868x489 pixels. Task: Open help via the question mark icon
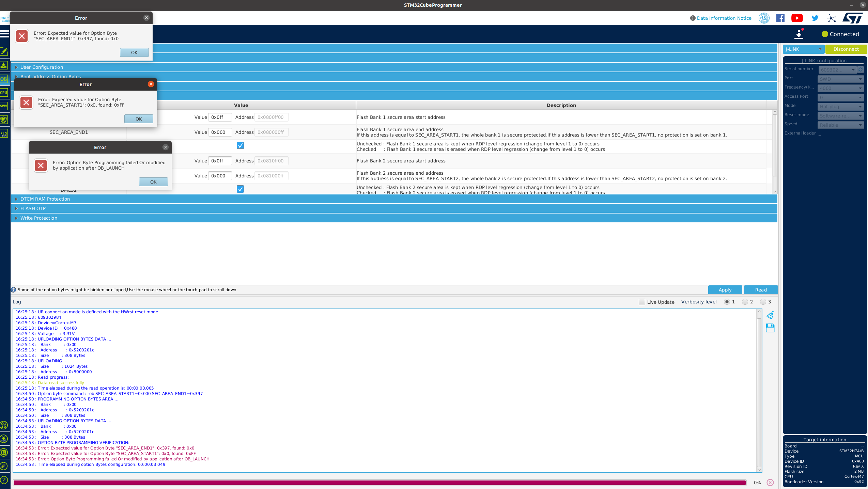click(x=4, y=480)
